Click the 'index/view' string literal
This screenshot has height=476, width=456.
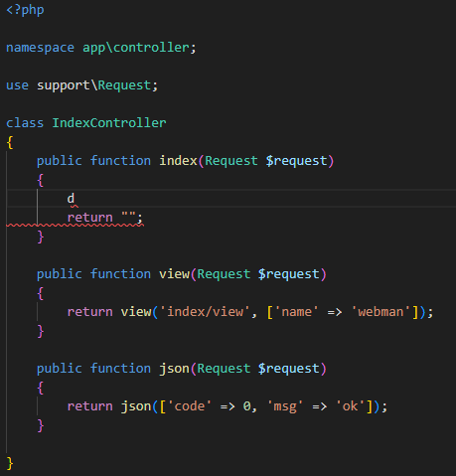click(x=205, y=312)
